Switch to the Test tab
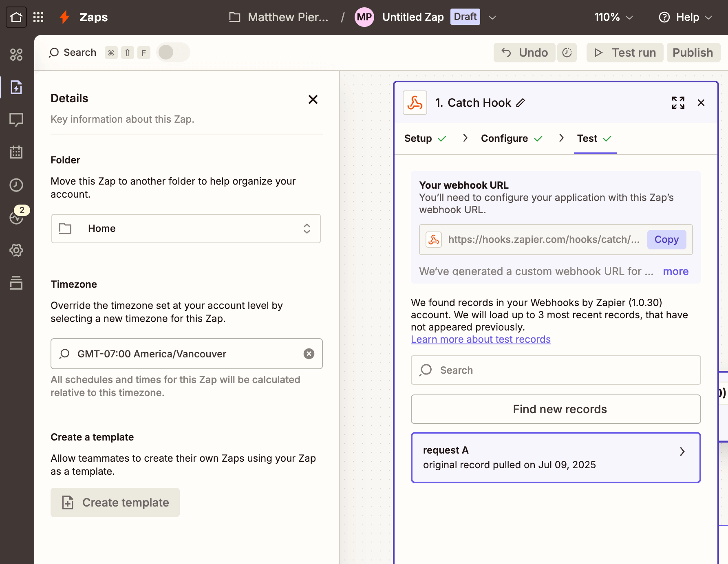 [595, 139]
